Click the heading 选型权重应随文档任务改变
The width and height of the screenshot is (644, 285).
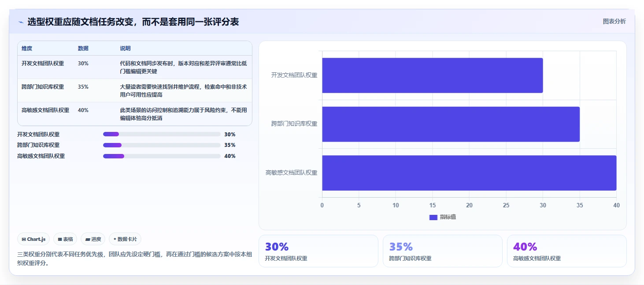pos(133,22)
